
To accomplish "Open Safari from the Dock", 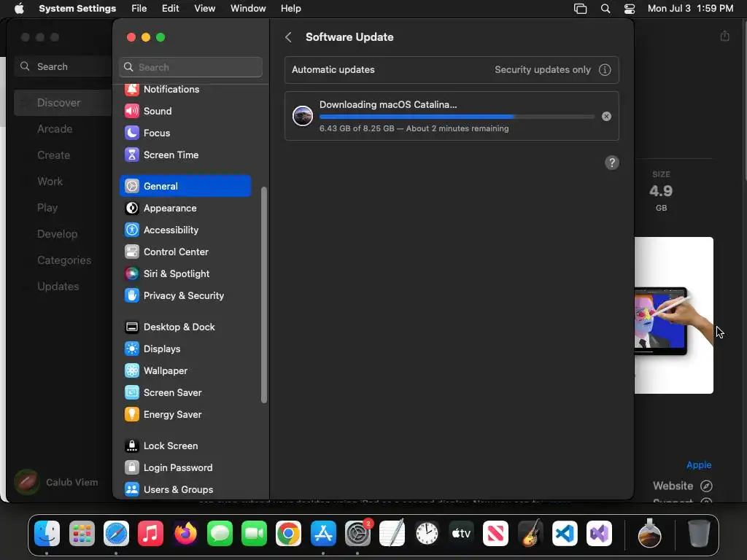I will [x=116, y=533].
